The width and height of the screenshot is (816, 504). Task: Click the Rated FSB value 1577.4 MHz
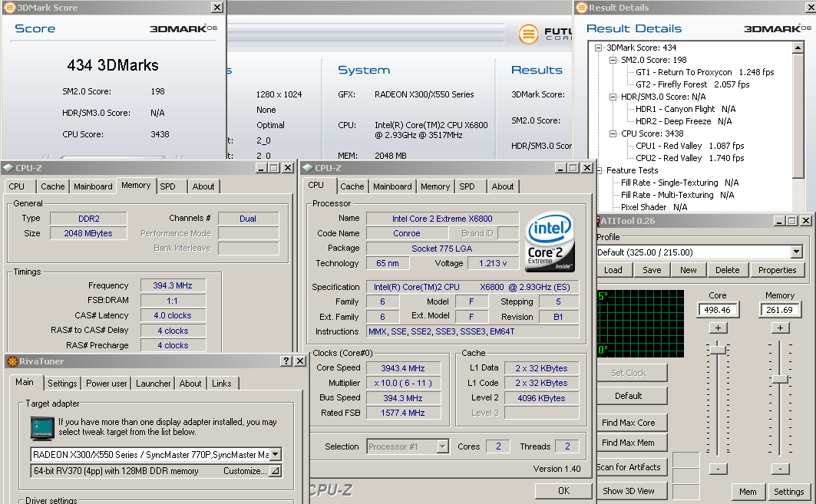403,413
